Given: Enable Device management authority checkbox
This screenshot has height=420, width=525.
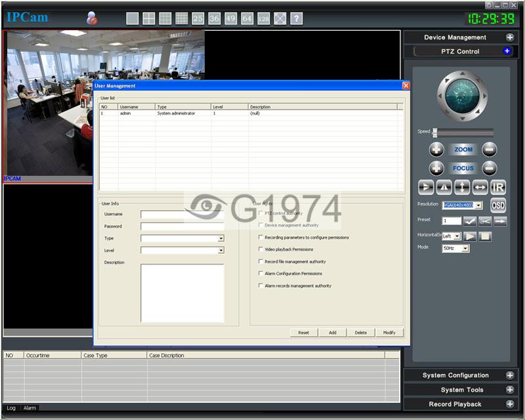Looking at the screenshot, I should click(261, 225).
